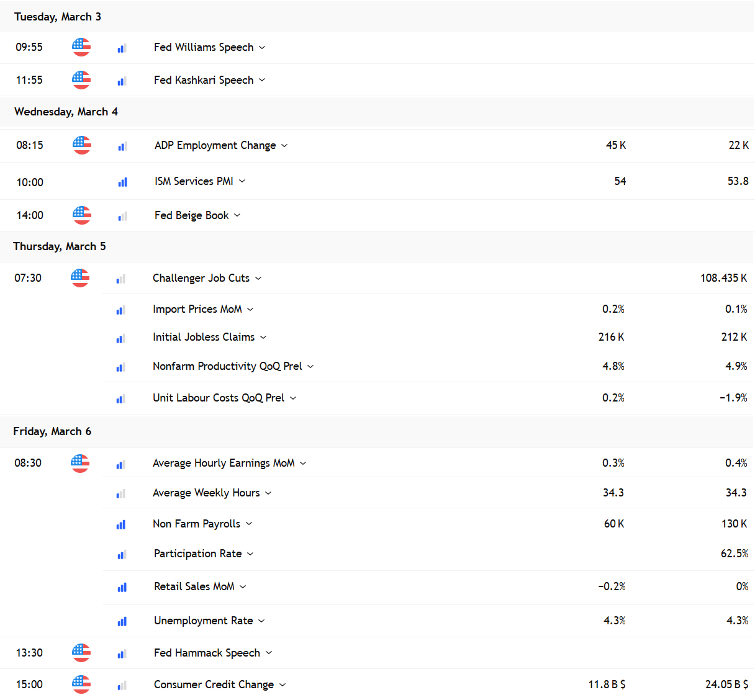Click the US flag in the 11:55 Kashkari row
755x700 pixels.
[x=81, y=80]
